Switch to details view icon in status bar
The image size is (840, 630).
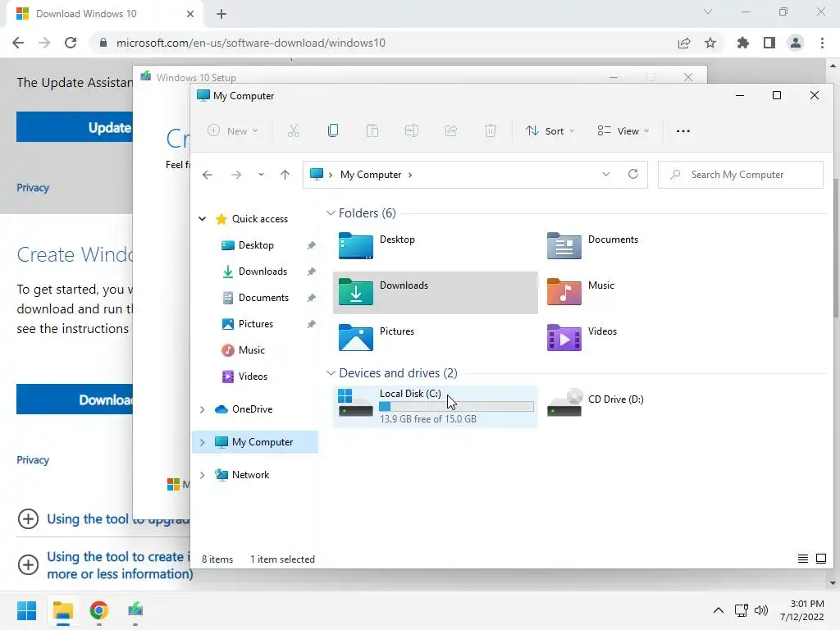coord(802,559)
